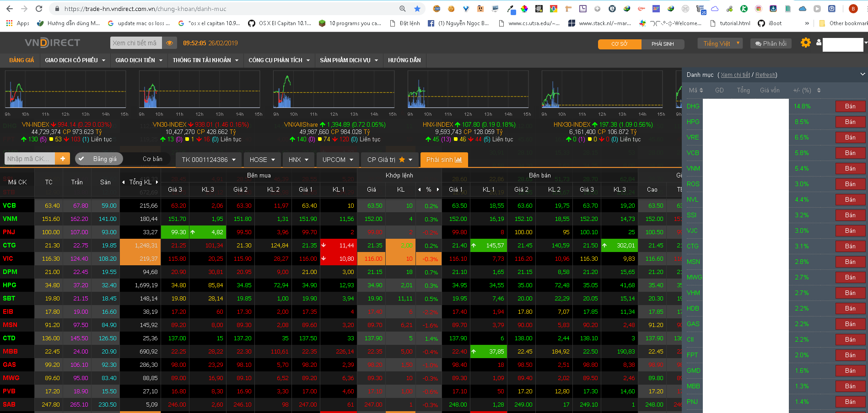
Task: Click the Refresh link in Danh mục
Action: tap(765, 75)
